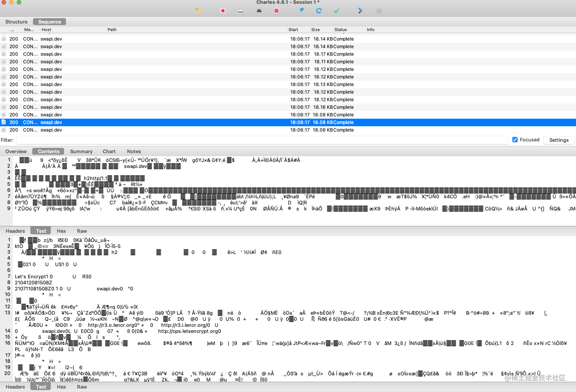576x392 pixels.
Task: Click document icon of the 18.16 KB row
Action: (x=3, y=107)
